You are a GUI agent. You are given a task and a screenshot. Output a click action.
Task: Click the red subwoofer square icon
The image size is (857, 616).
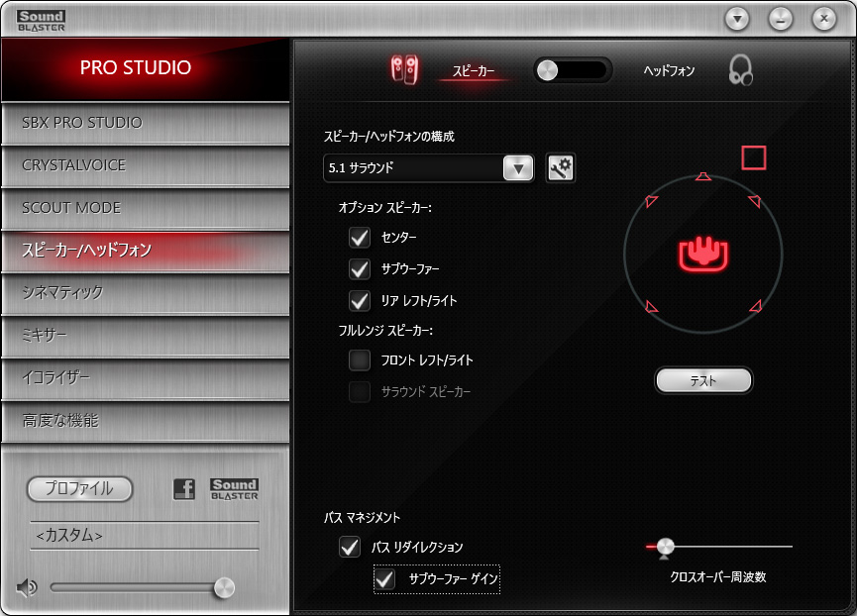click(754, 157)
